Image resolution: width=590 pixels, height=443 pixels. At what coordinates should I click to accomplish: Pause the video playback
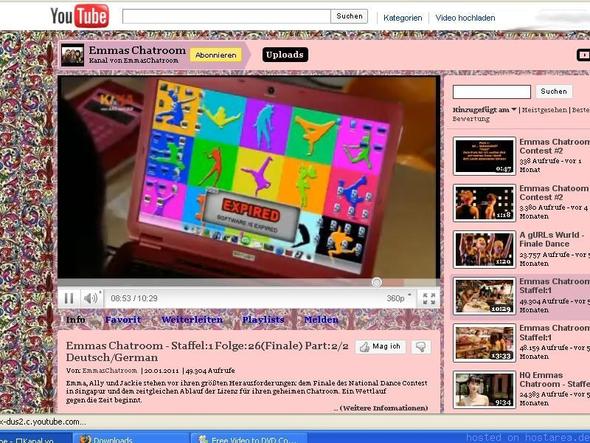click(x=69, y=298)
